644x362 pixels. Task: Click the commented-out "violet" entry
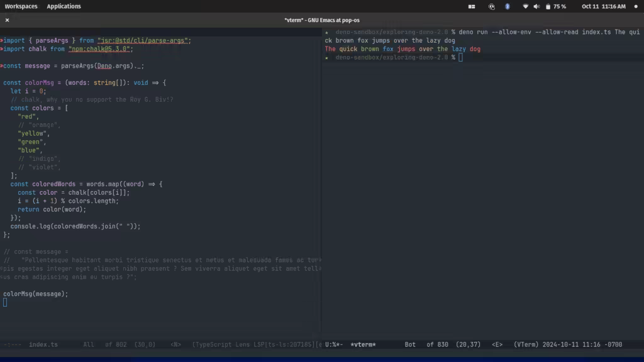coord(39,167)
